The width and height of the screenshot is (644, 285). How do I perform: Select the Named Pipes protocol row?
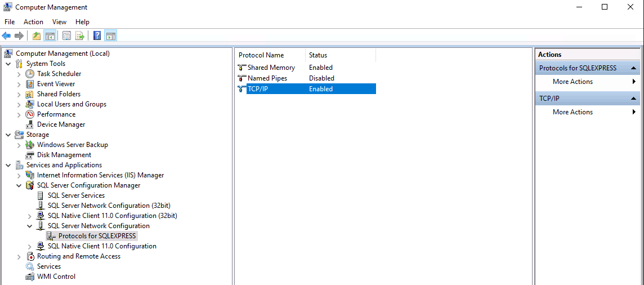306,78
